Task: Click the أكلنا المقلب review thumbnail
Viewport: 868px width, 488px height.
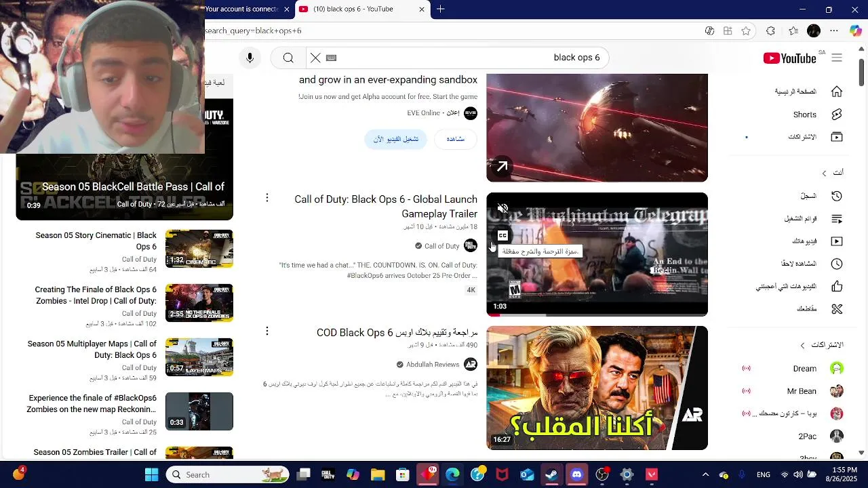Action: coord(597,388)
